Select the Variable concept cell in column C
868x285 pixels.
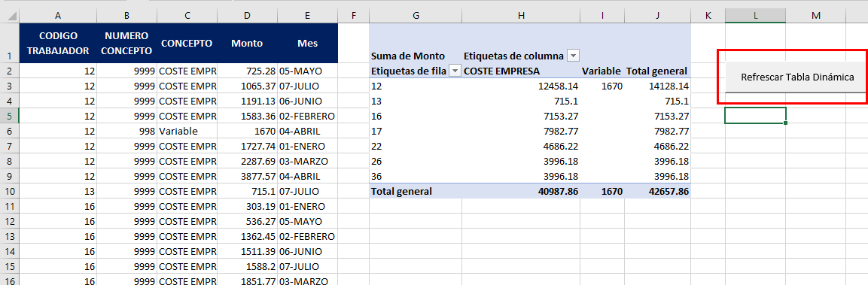pyautogui.click(x=187, y=131)
